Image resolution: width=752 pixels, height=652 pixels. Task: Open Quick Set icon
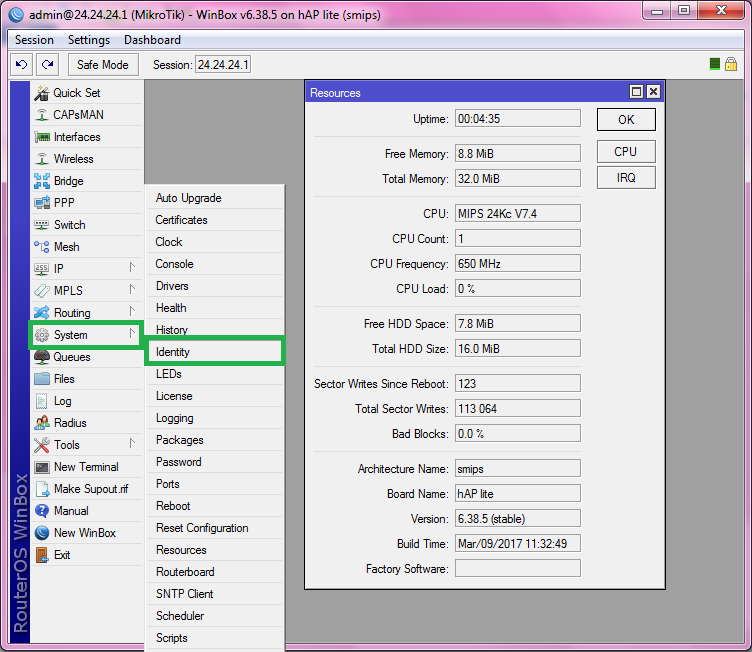click(x=42, y=93)
